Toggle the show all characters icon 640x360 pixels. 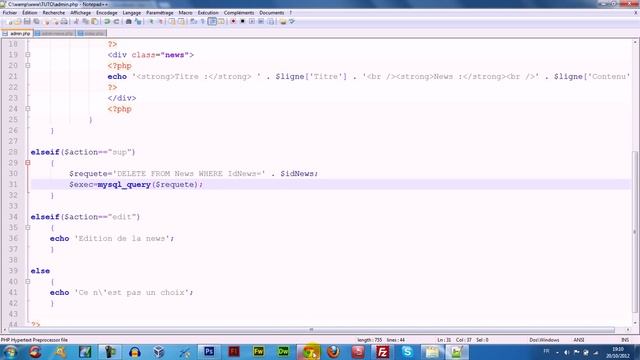(x=202, y=21)
